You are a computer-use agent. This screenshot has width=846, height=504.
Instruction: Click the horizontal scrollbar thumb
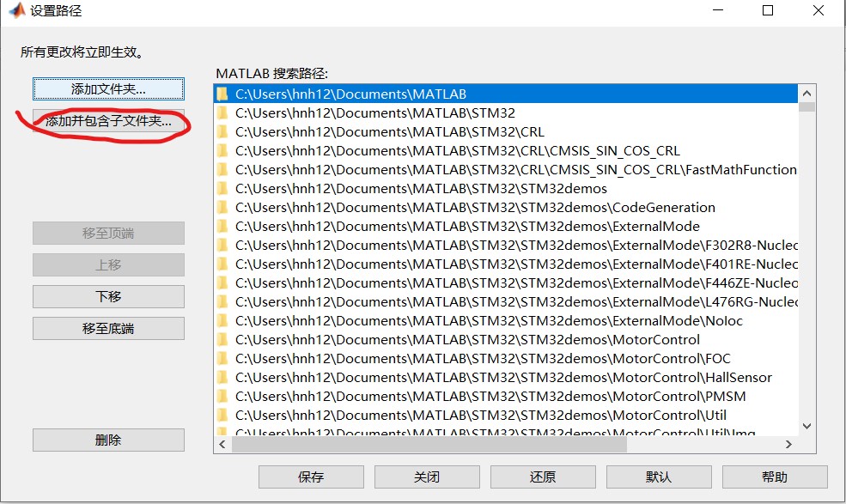coord(429,444)
